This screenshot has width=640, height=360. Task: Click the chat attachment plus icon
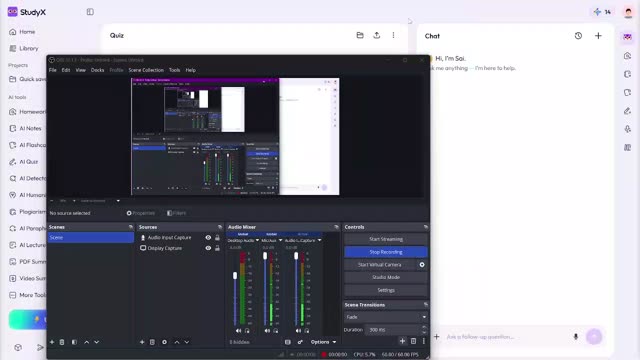(x=437, y=337)
